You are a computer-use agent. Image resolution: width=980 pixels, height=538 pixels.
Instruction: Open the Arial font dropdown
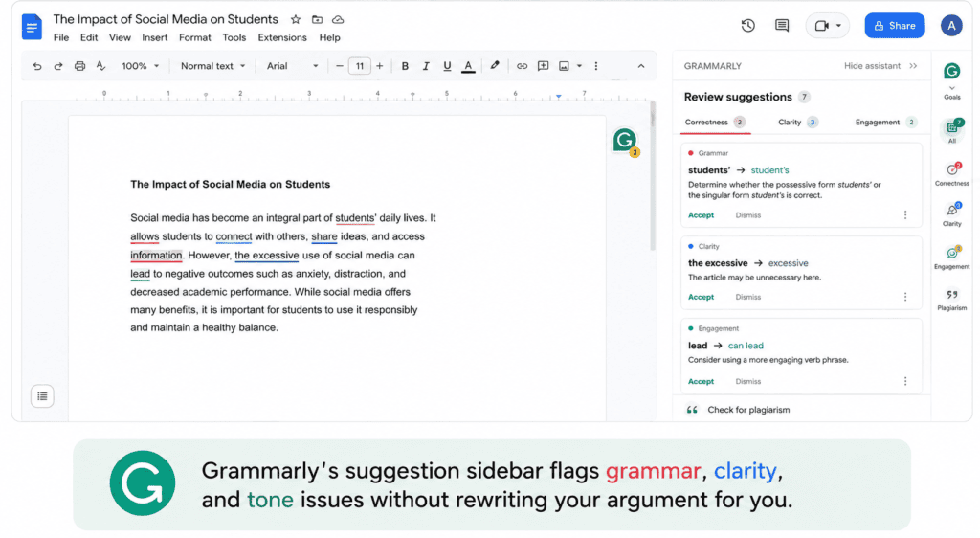(293, 66)
